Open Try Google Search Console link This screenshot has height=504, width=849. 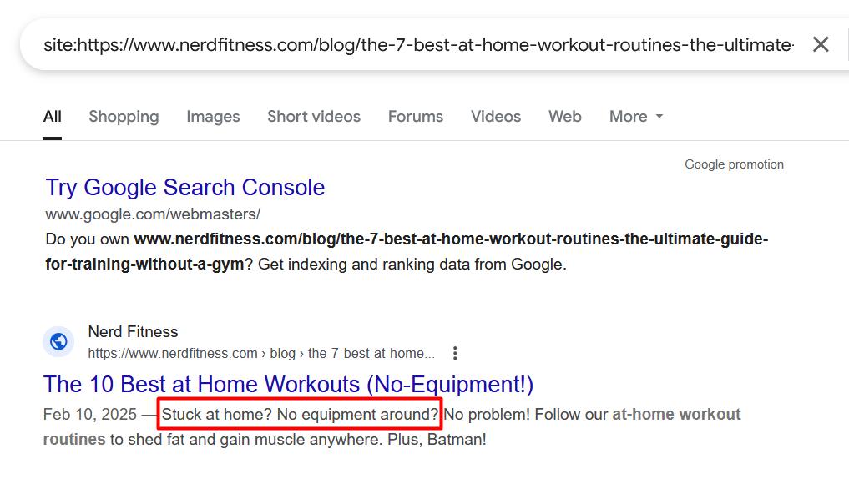185,188
